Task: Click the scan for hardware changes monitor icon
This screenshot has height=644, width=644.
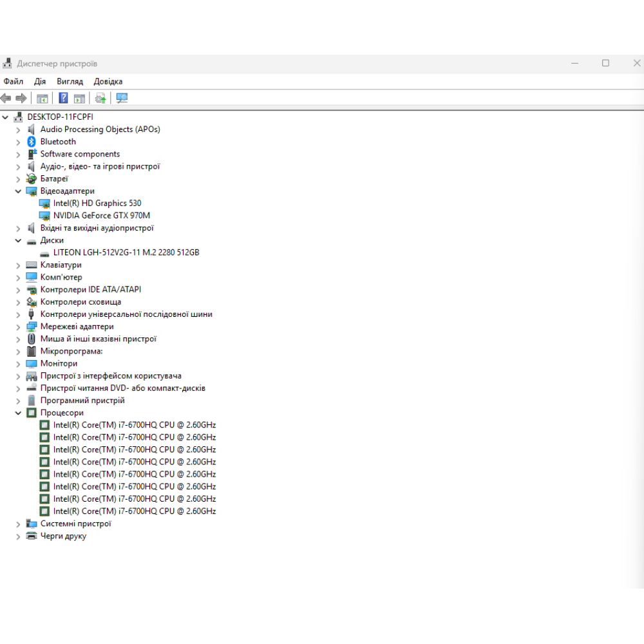Action: (122, 98)
